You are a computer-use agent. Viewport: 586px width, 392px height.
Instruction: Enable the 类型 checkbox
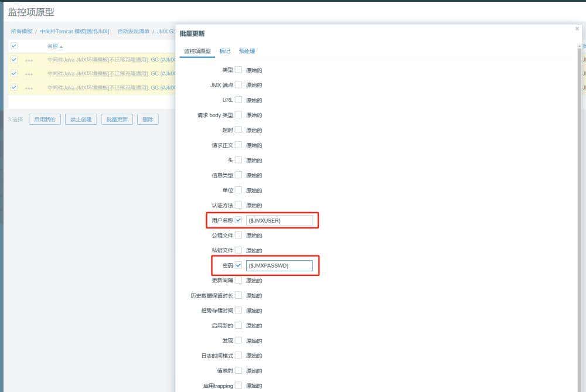pyautogui.click(x=239, y=70)
